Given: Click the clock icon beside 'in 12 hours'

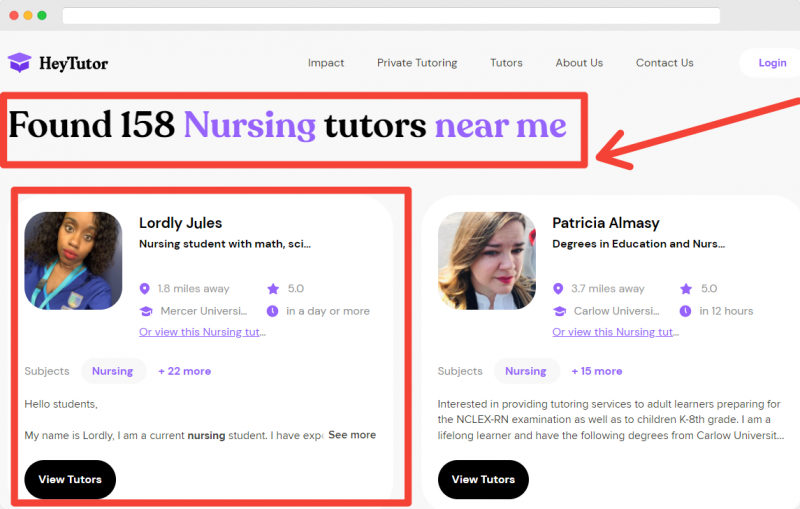Looking at the screenshot, I should pyautogui.click(x=685, y=311).
